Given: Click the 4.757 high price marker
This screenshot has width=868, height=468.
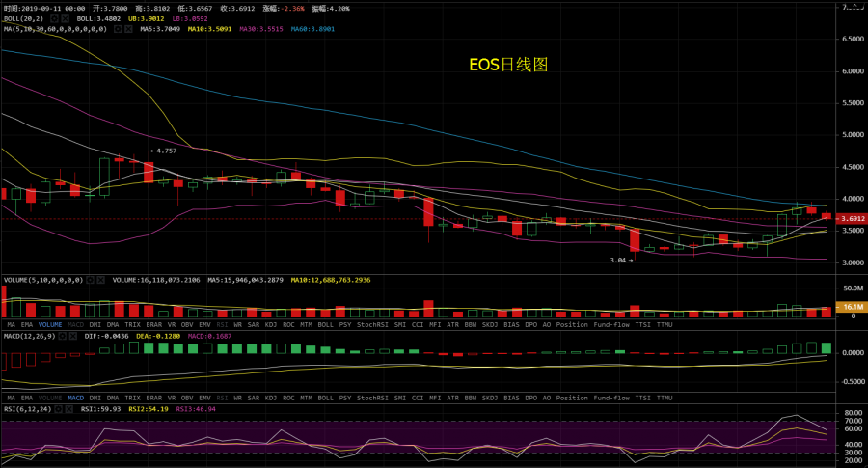Looking at the screenshot, I should pos(163,151).
